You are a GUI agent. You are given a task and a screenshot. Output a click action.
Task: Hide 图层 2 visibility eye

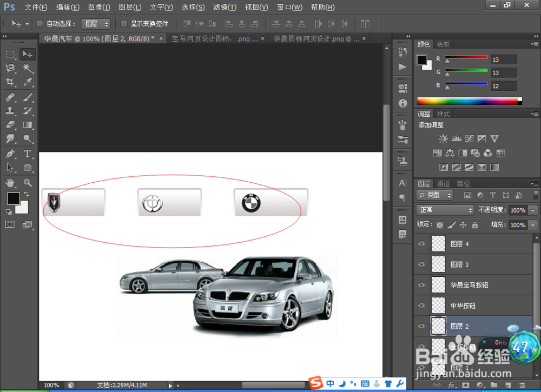tap(421, 326)
